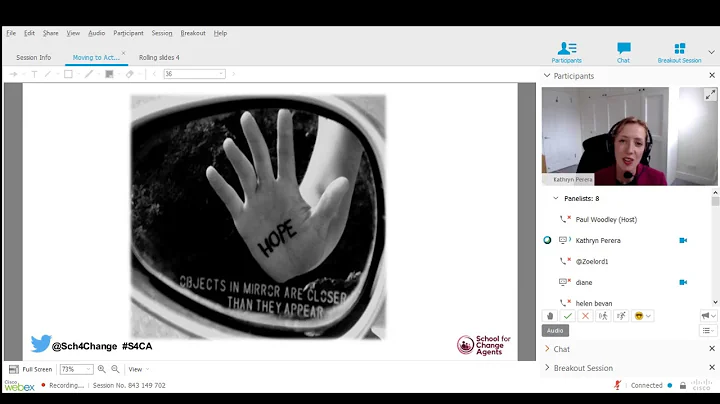Image resolution: width=720 pixels, height=404 pixels.
Task: Click the Go Faster running icon
Action: click(x=621, y=316)
